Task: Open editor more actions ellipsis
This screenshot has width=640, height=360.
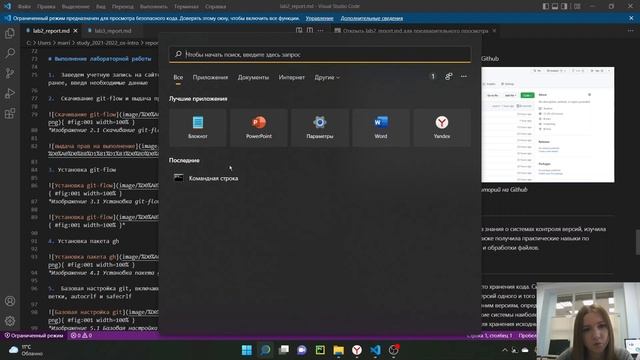Action: pyautogui.click(x=320, y=31)
